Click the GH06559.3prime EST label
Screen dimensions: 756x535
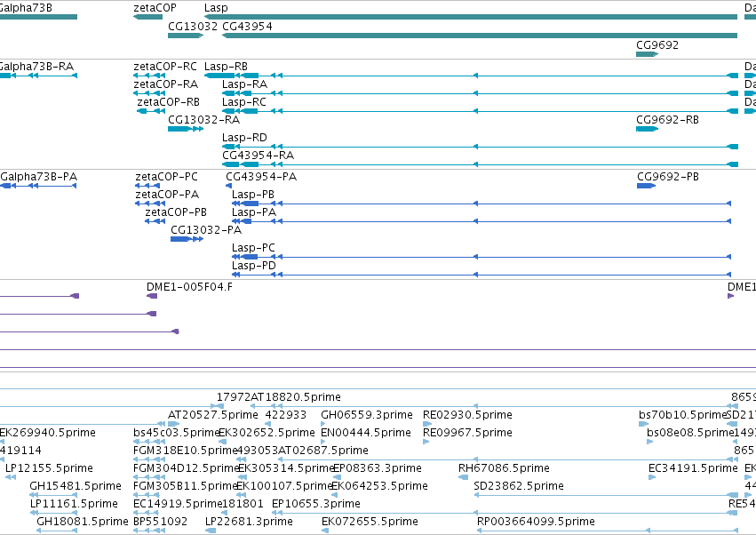point(367,415)
